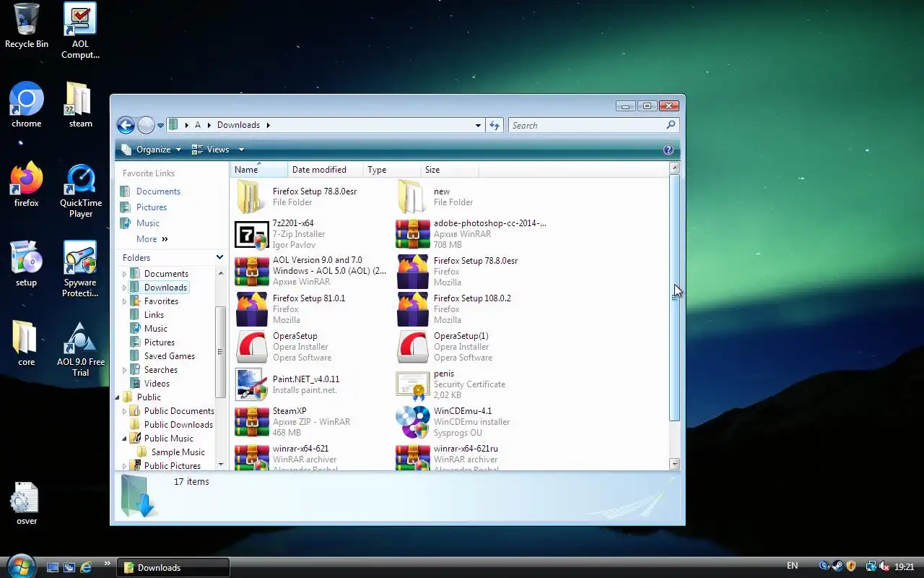The image size is (924, 578).
Task: Open Documents in Favorite Links
Action: (x=158, y=191)
